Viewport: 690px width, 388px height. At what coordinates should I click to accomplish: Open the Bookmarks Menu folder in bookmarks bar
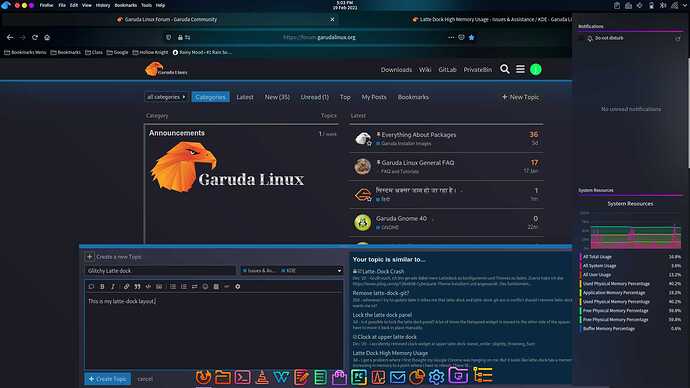[25, 52]
